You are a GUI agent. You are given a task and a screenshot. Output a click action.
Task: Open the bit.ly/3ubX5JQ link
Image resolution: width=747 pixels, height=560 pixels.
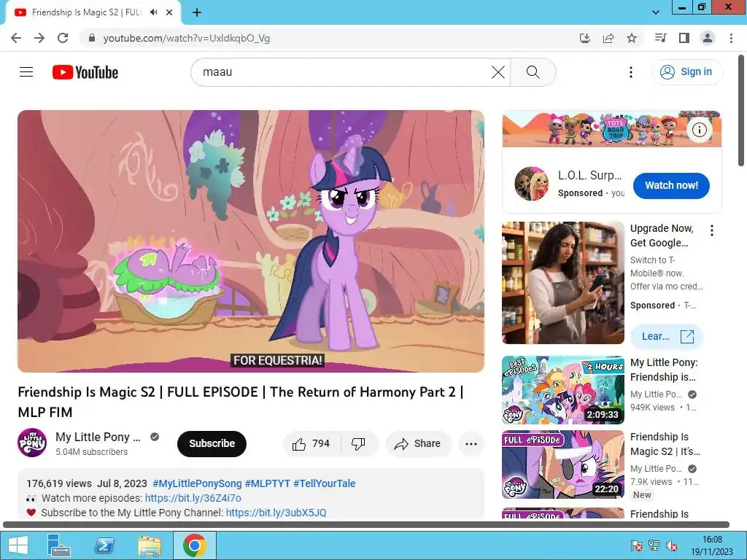[x=276, y=513]
